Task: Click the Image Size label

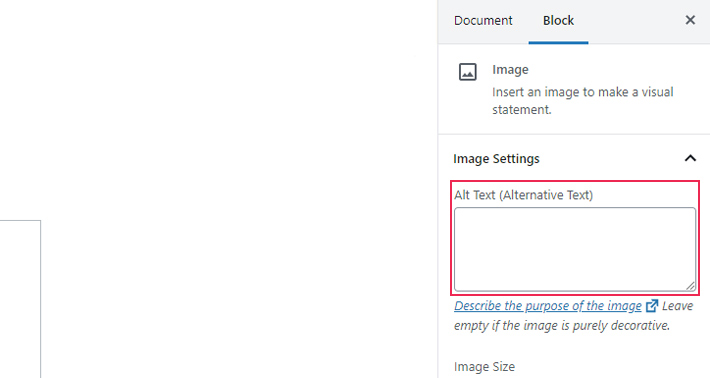Action: (x=484, y=367)
